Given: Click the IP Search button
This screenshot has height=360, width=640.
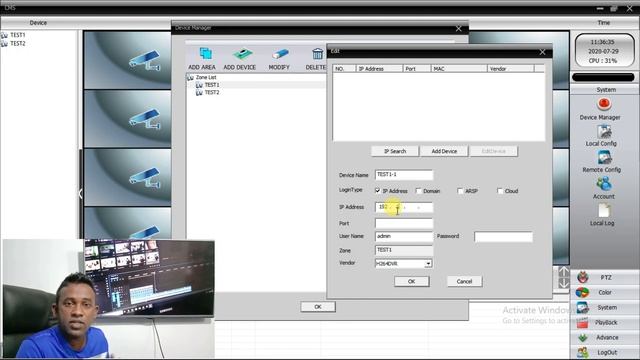Looking at the screenshot, I should [x=395, y=151].
